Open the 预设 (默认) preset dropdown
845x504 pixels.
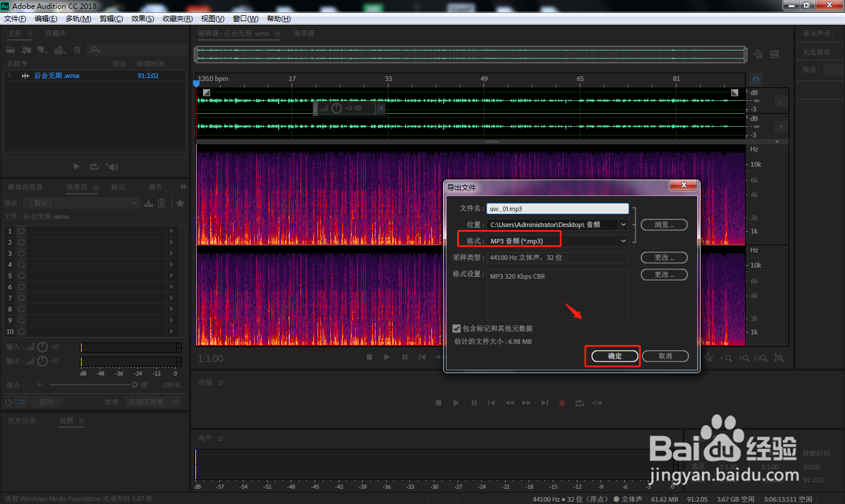(82, 203)
